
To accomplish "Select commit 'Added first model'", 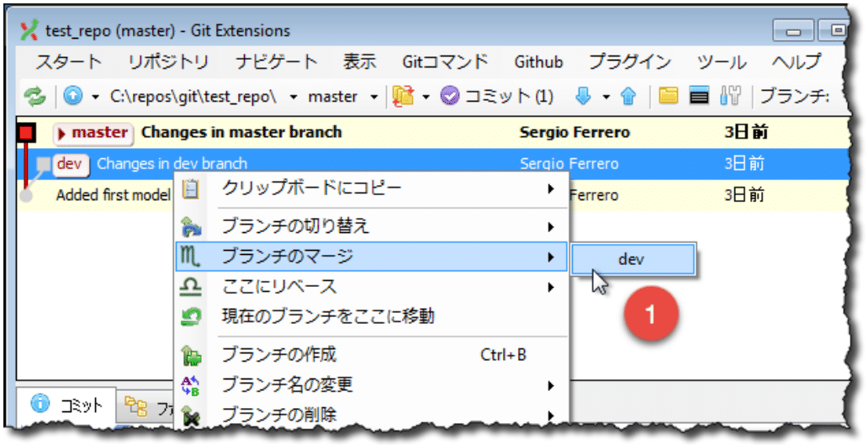I will click(x=113, y=195).
